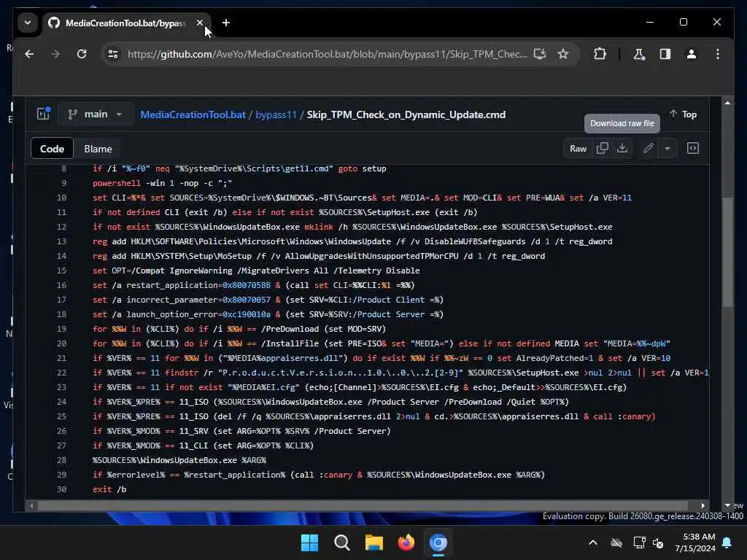Open Chrome Labs flask icon
Screen dimensions: 747x560
click(x=639, y=54)
